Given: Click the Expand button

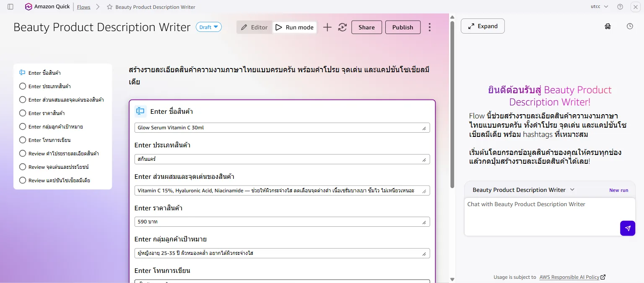Looking at the screenshot, I should (483, 26).
